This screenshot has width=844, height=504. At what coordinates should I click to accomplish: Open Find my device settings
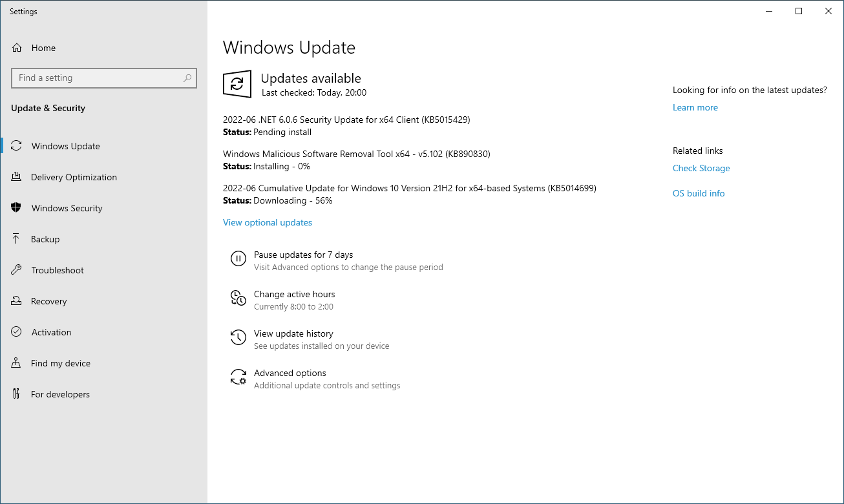tap(103, 363)
